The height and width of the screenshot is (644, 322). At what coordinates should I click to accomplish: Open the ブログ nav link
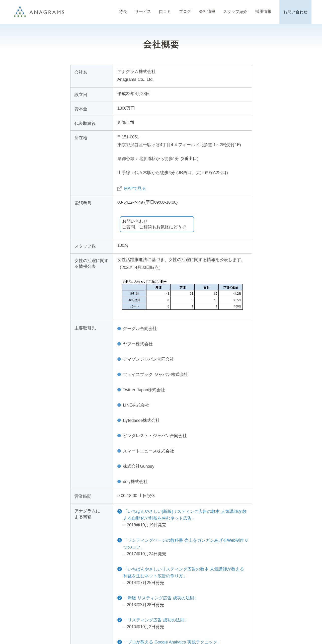(x=185, y=12)
